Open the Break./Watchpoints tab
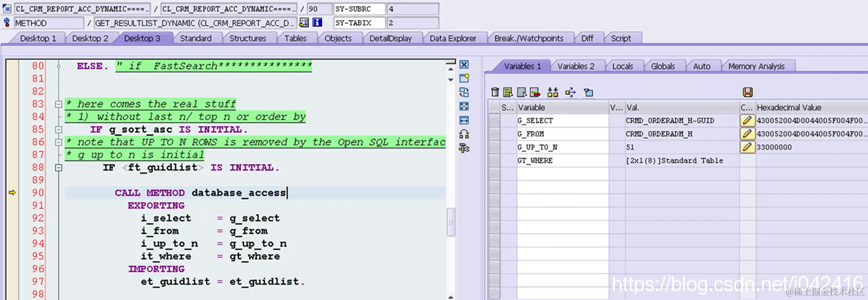Image resolution: width=868 pixels, height=300 pixels. pos(528,38)
